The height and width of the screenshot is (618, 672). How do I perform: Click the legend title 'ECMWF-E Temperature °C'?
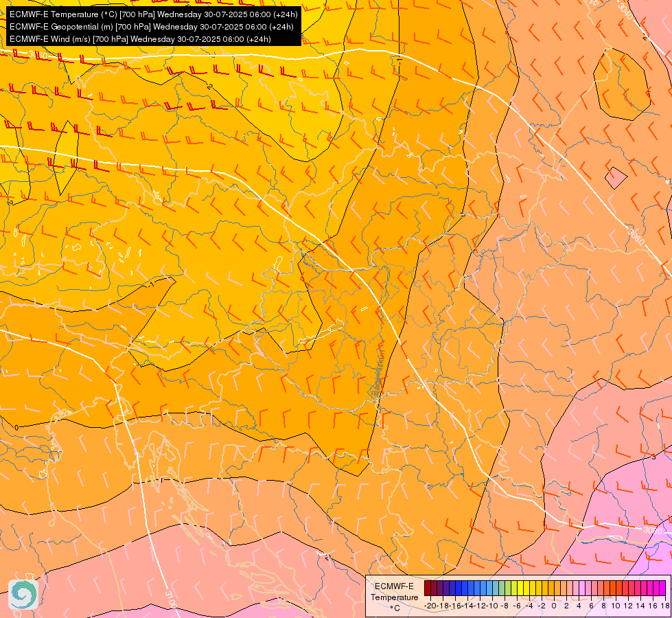pyautogui.click(x=394, y=597)
